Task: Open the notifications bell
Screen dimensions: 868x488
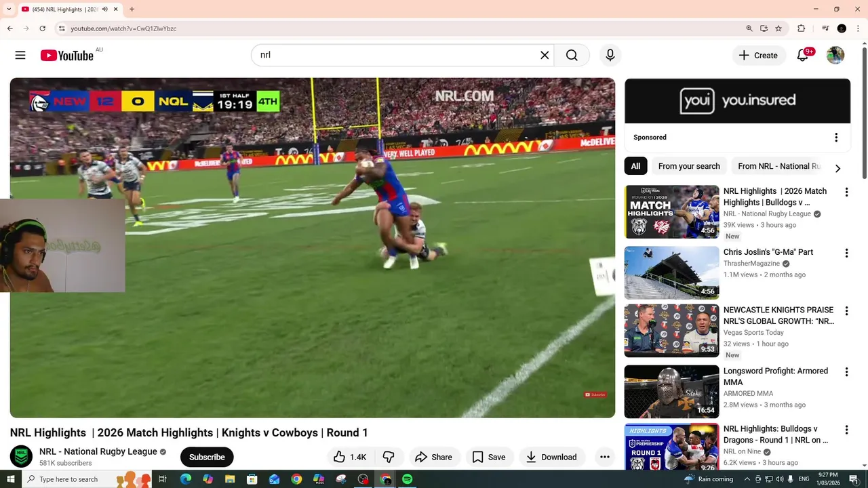Action: pyautogui.click(x=803, y=56)
